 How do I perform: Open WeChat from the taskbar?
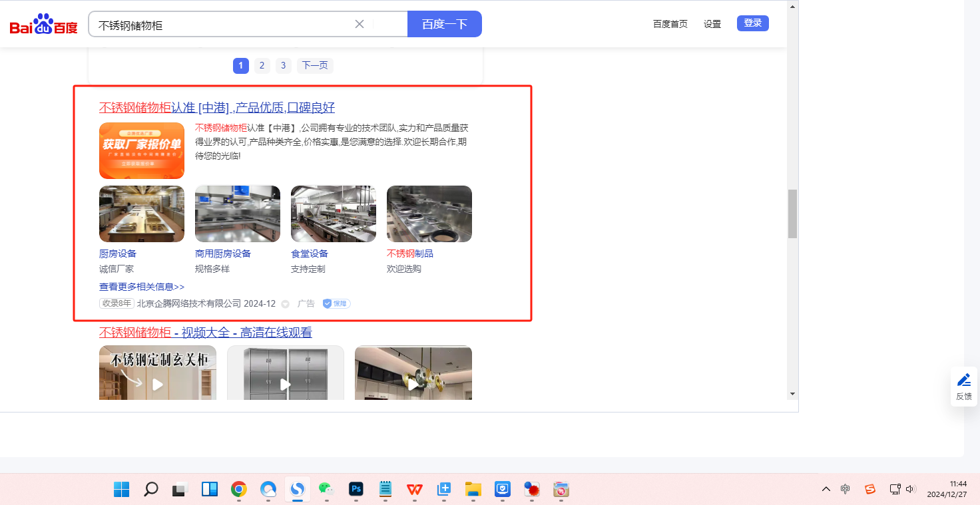coord(326,490)
